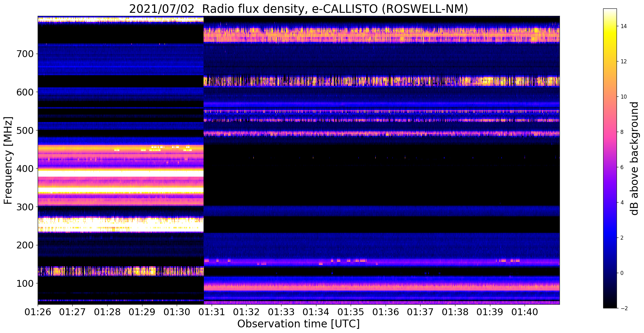Click the 'dB above background' colorbar label
This screenshot has width=644, height=333.
(x=634, y=158)
